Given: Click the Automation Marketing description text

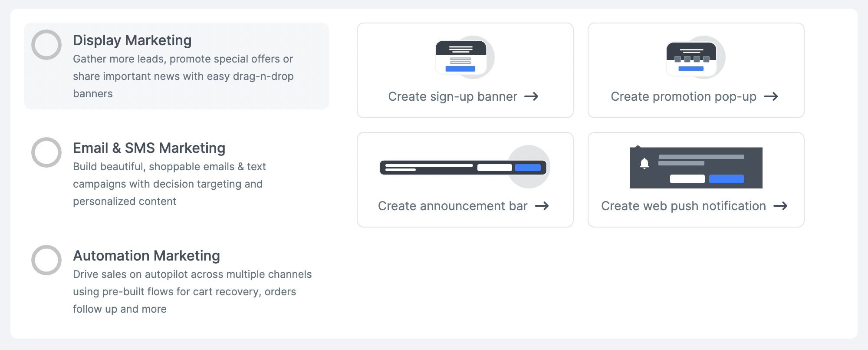Looking at the screenshot, I should coord(192,292).
